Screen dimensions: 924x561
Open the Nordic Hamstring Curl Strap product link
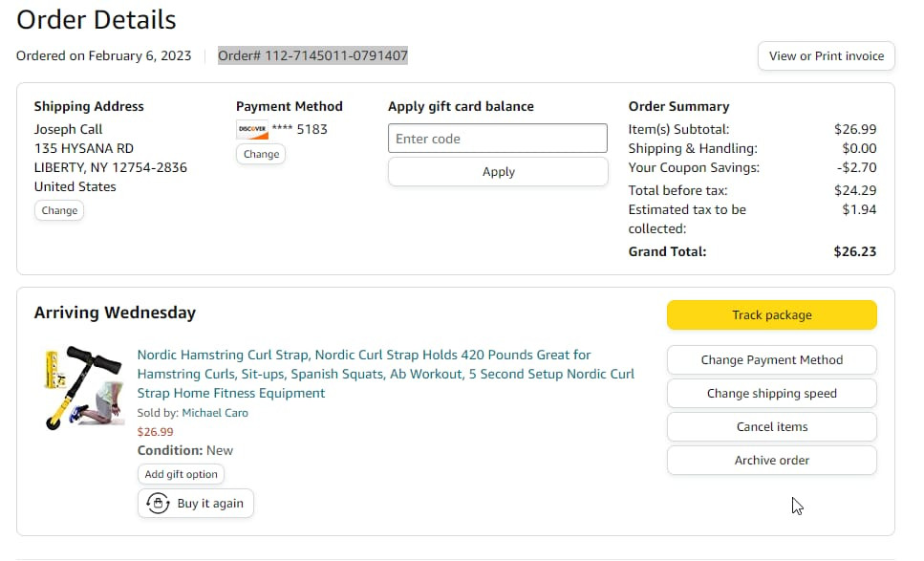coord(385,374)
